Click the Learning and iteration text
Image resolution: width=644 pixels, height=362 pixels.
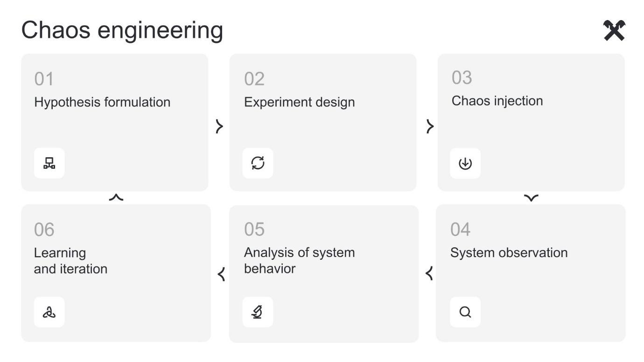tap(70, 261)
